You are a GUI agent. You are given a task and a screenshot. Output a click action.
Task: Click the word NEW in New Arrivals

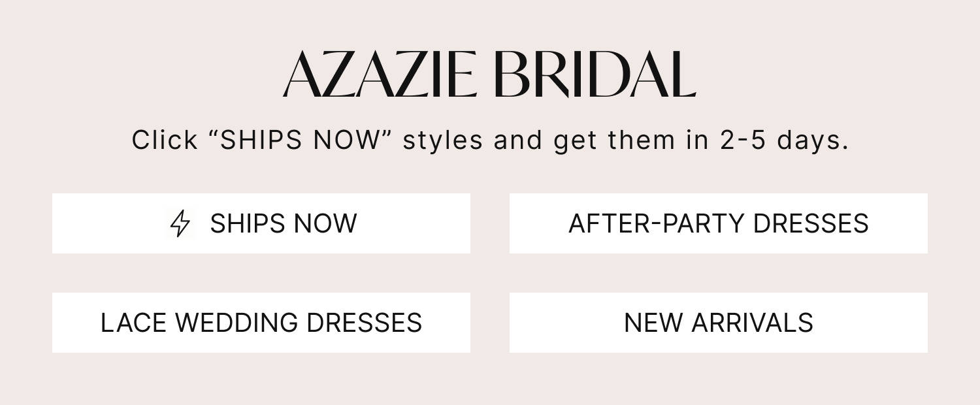(x=653, y=323)
